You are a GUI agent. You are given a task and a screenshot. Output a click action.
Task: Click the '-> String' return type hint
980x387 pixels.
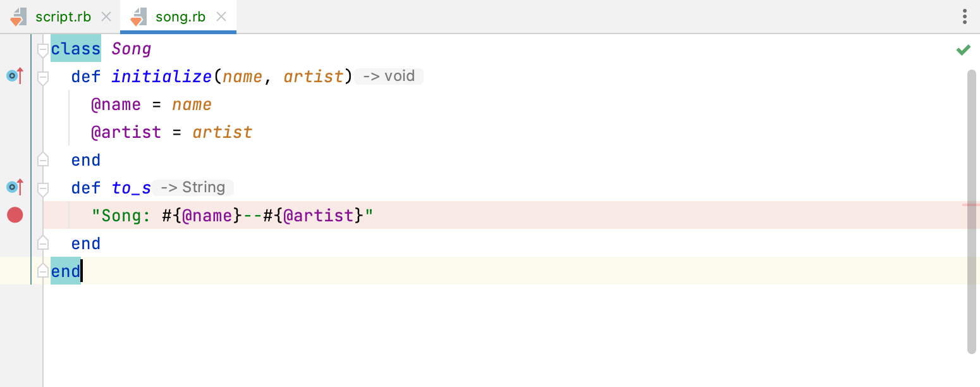coord(193,187)
